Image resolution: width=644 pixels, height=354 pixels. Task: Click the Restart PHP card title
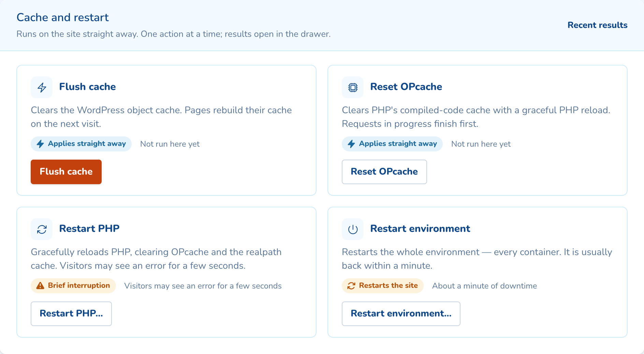[89, 229]
